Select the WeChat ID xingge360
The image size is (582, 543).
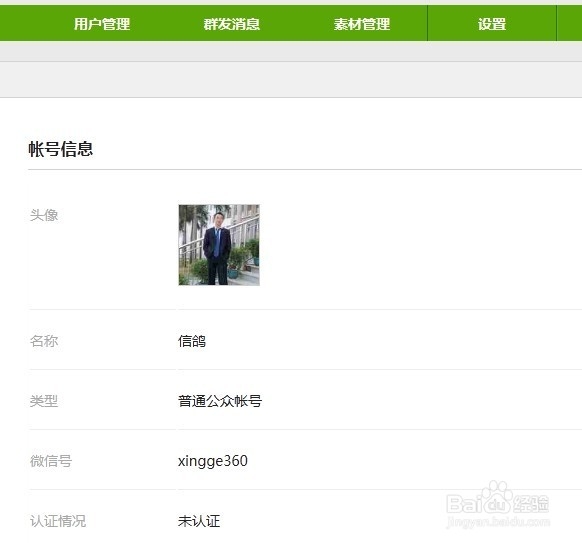click(x=213, y=461)
